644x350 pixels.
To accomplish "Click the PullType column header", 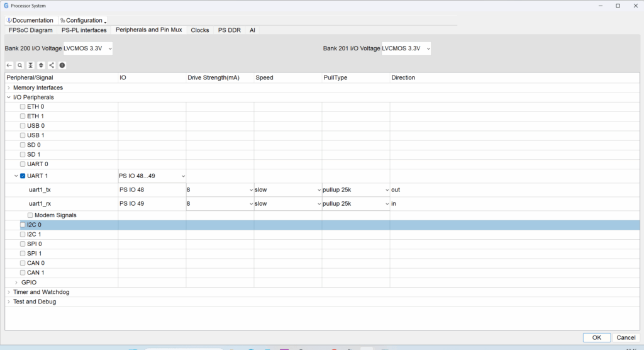I will [356, 77].
